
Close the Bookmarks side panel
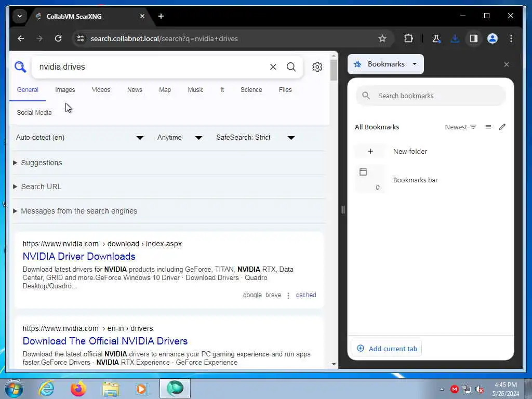click(x=507, y=64)
